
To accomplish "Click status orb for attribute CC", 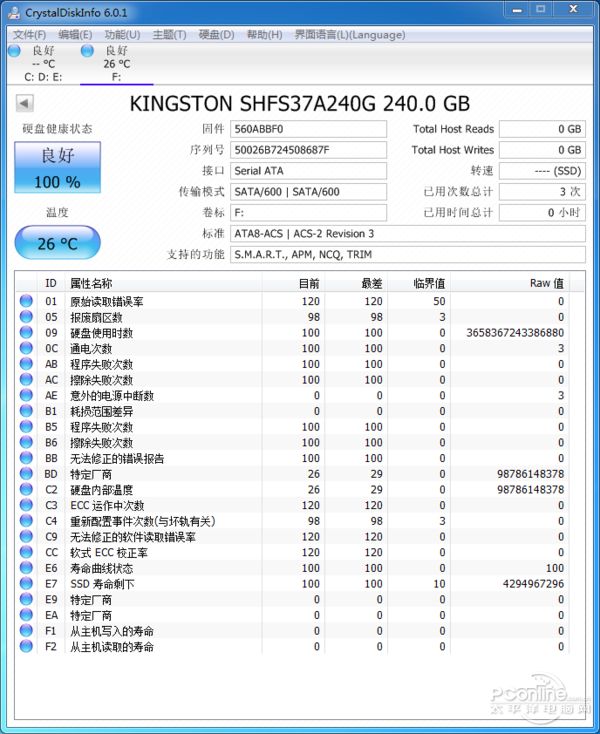I will (26, 552).
